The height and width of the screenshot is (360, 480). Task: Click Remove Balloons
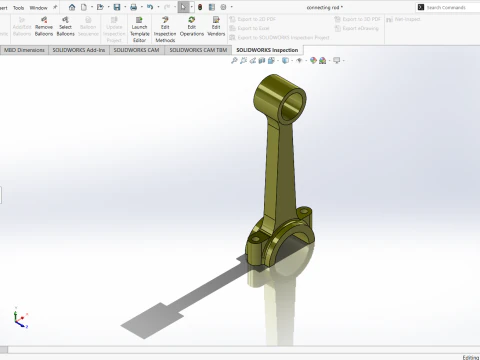(x=44, y=26)
